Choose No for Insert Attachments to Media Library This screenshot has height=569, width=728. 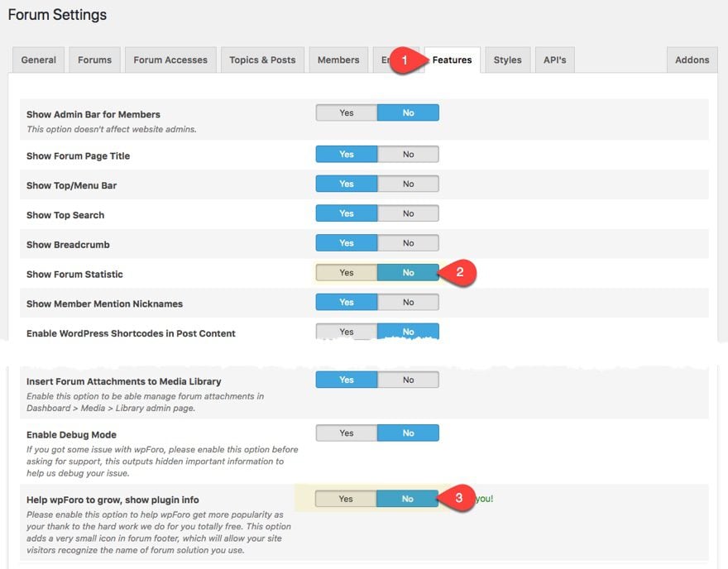point(408,380)
